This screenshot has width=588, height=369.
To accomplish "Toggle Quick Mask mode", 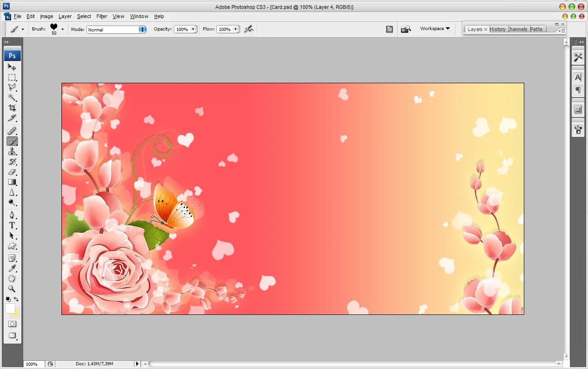I will (x=12, y=324).
